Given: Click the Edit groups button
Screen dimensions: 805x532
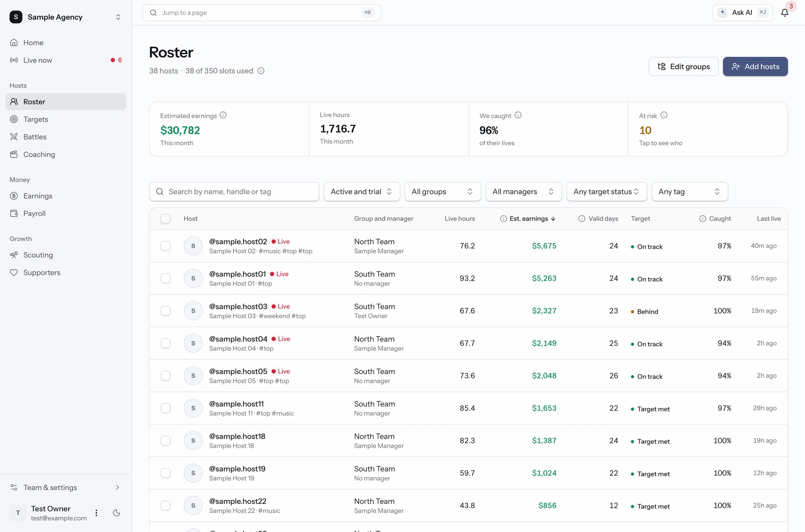Looking at the screenshot, I should coord(684,66).
